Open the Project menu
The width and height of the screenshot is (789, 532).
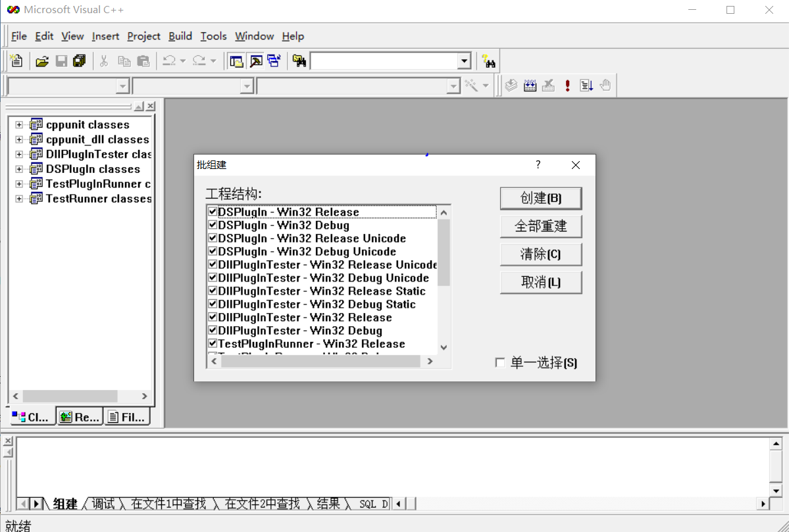click(143, 36)
